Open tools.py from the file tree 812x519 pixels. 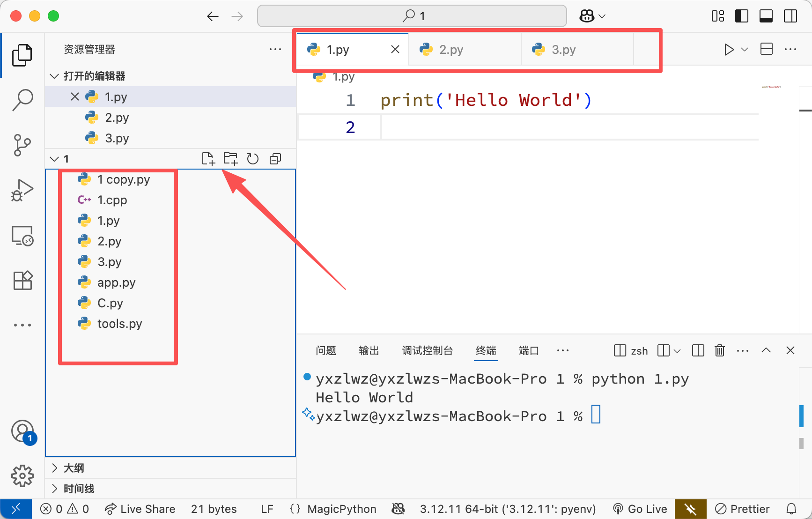119,324
